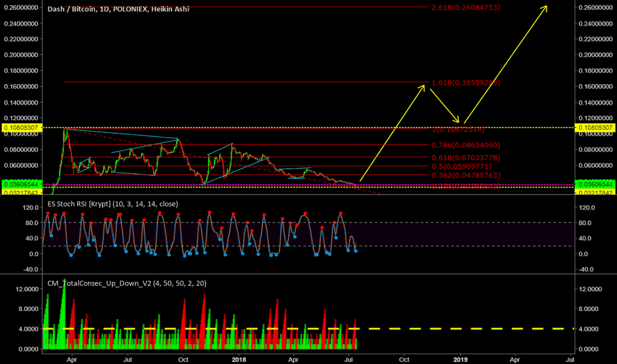Screen dimensions: 617x364
Task: Click 8.0000 on the right CM indicator axis
Action: (x=589, y=308)
